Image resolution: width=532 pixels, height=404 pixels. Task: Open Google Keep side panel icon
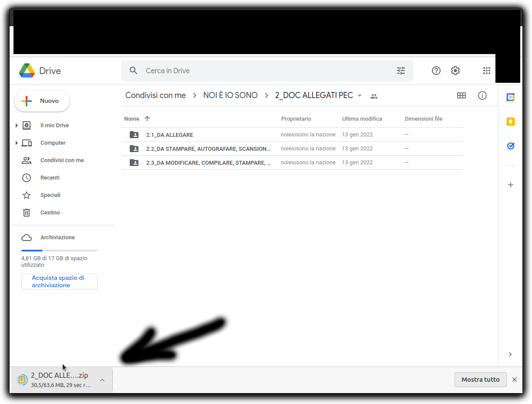(511, 122)
